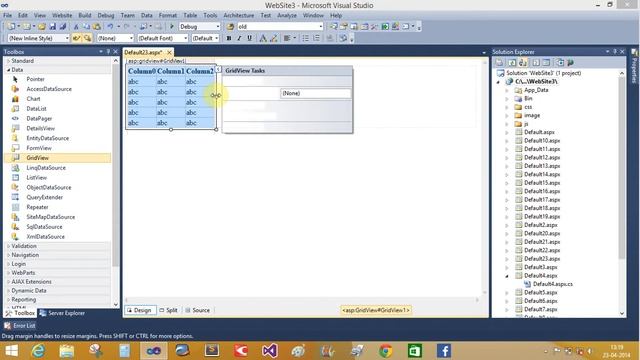Viewport: 640px width, 360px height.
Task: Open the Default Font dropdown
Action: 185,38
